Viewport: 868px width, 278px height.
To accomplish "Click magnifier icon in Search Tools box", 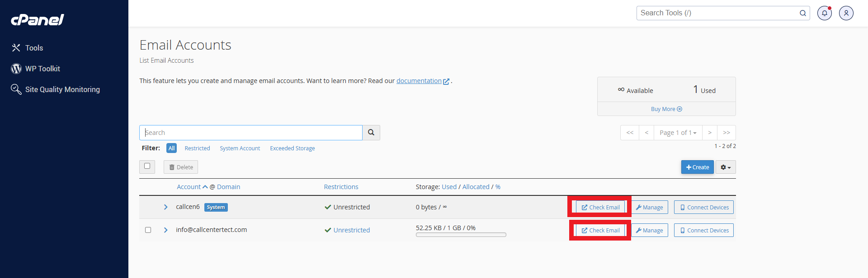I will click(802, 13).
